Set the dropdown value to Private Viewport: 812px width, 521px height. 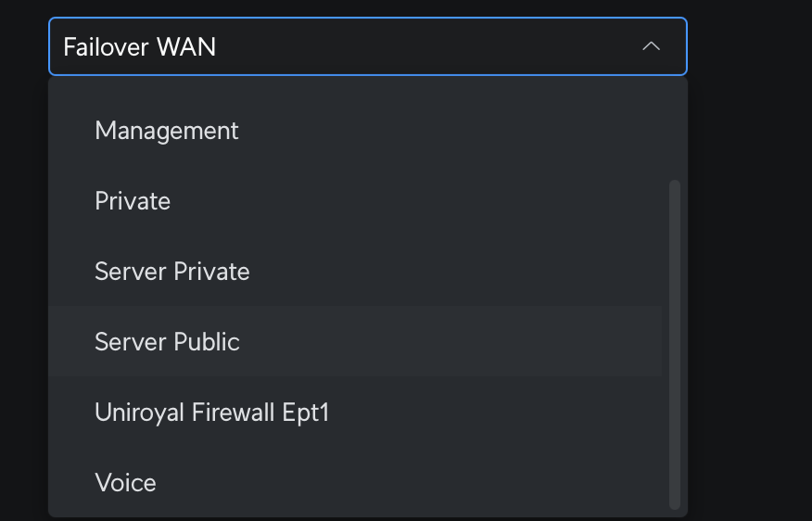point(133,201)
